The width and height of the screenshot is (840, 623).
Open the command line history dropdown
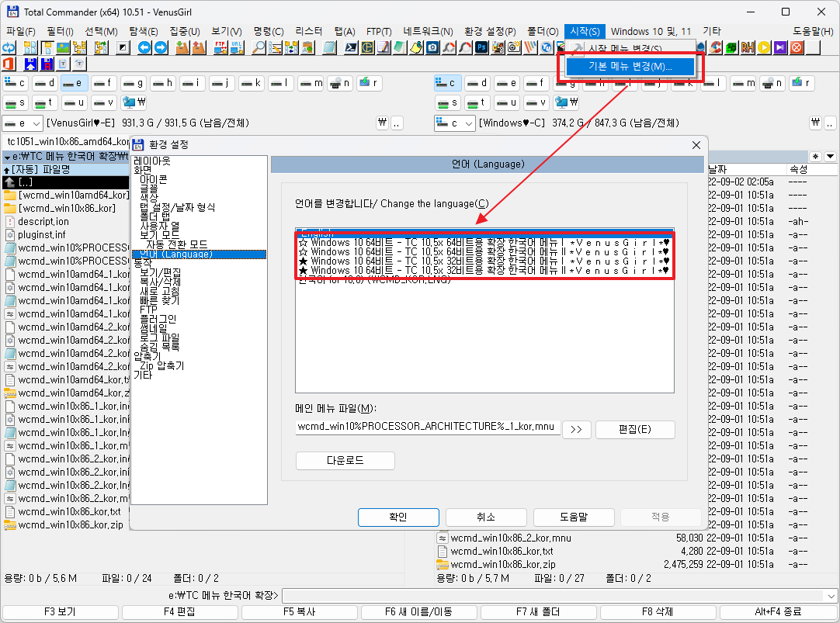click(831, 596)
